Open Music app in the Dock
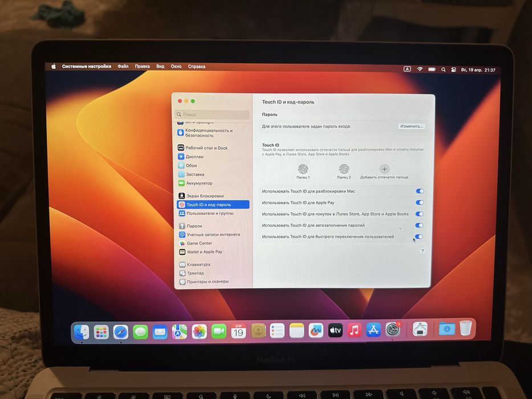Image resolution: width=532 pixels, height=399 pixels. pos(354,330)
